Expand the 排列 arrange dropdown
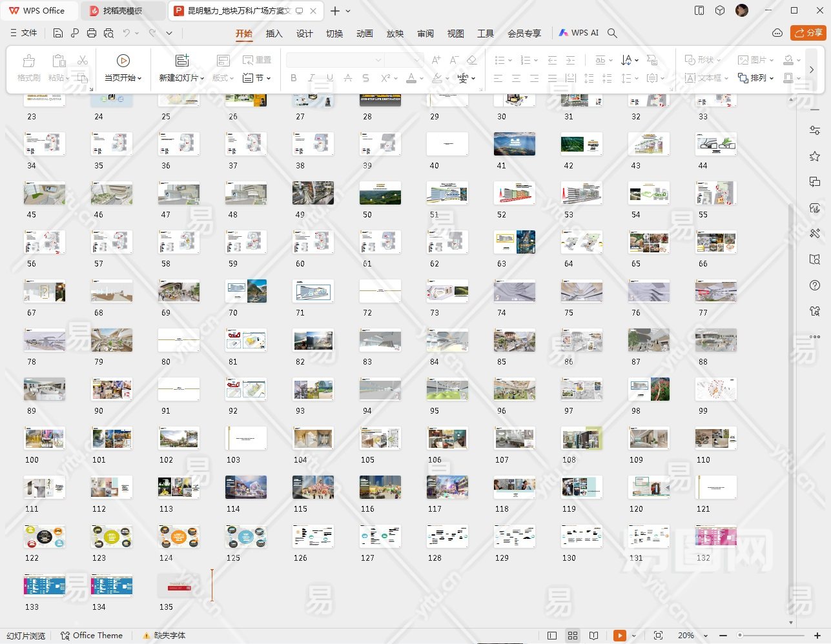Screen dimensions: 831x644 772,78
